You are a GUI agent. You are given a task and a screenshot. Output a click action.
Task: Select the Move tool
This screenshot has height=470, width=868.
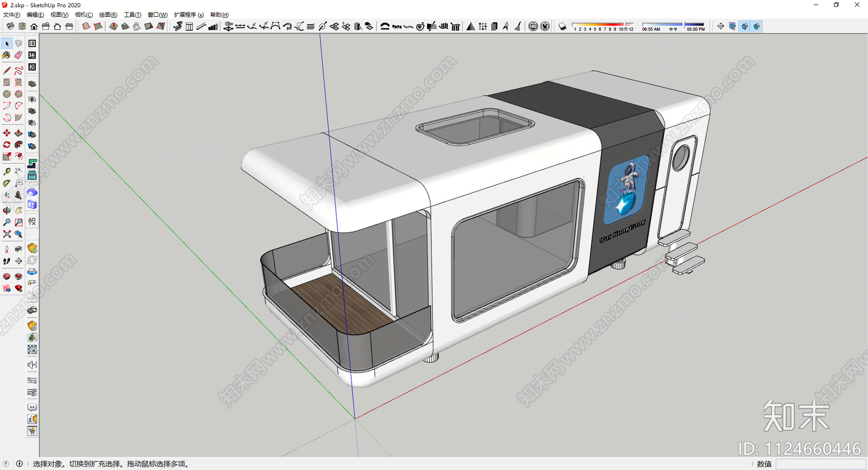[x=7, y=133]
